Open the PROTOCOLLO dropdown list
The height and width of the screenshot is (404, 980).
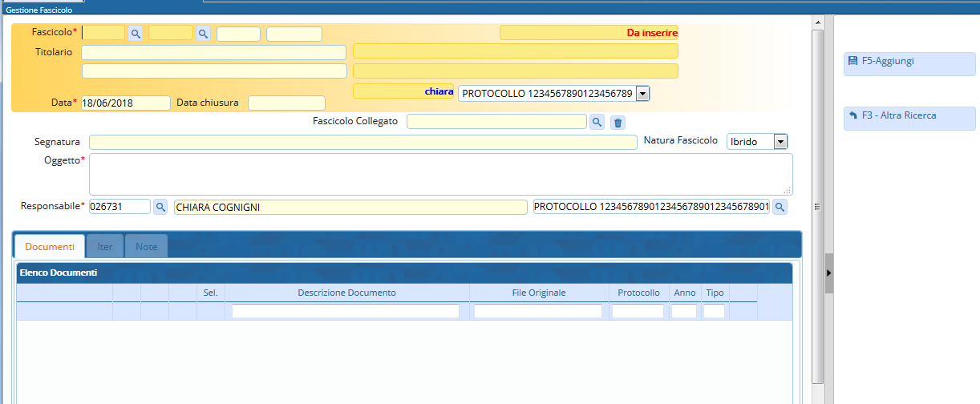pos(642,94)
